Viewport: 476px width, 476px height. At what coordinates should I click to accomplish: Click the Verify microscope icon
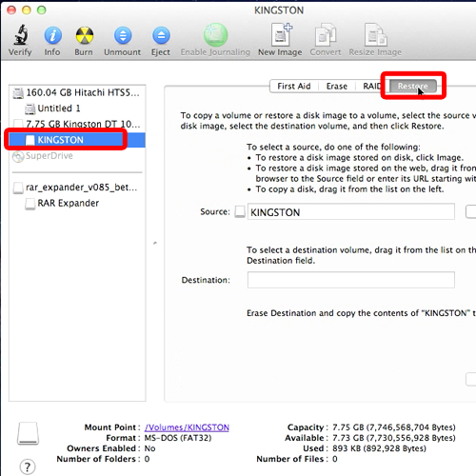pyautogui.click(x=21, y=34)
